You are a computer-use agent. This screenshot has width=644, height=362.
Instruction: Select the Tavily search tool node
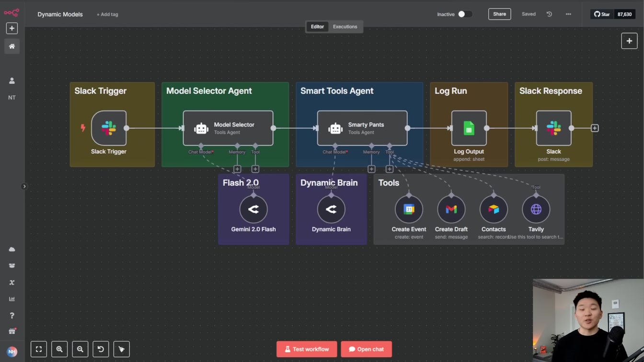tap(536, 209)
